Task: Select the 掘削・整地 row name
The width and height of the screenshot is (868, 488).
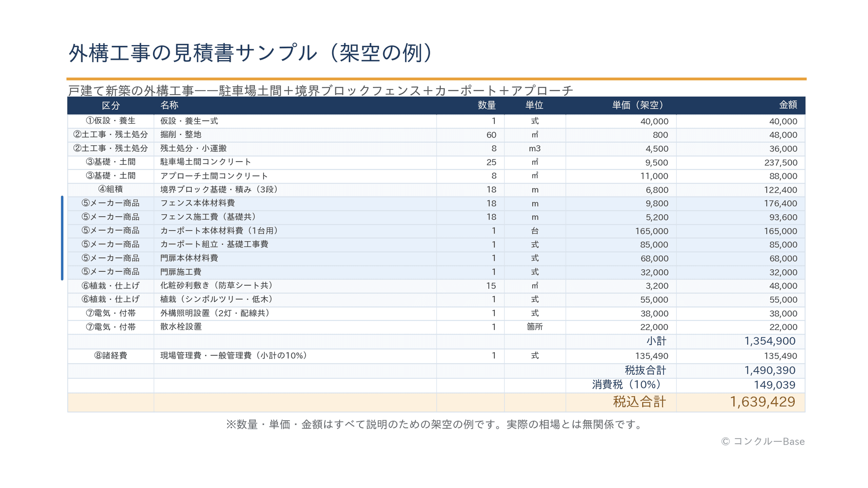Action: pos(180,135)
